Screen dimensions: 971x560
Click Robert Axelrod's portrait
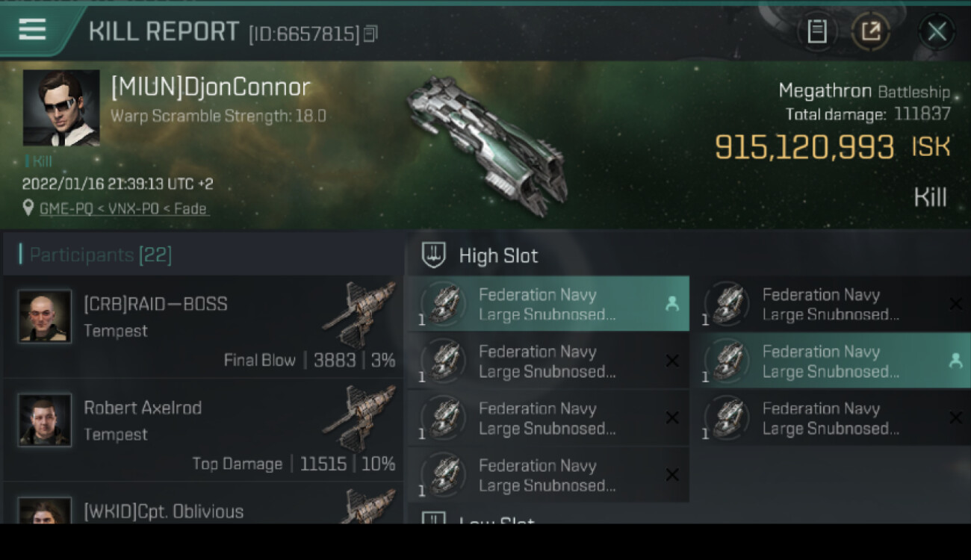coord(45,420)
